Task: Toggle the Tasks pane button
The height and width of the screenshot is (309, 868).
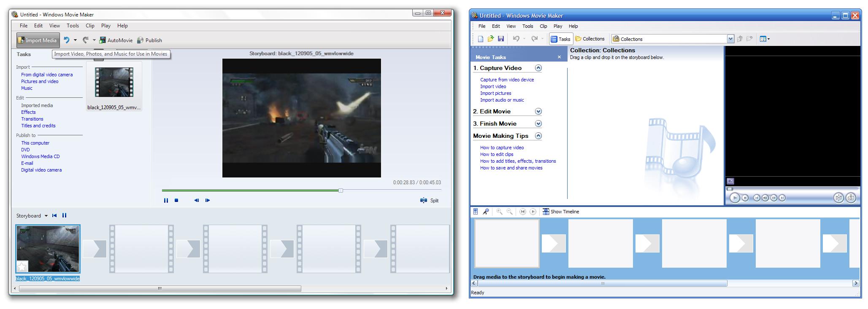Action: [x=560, y=39]
